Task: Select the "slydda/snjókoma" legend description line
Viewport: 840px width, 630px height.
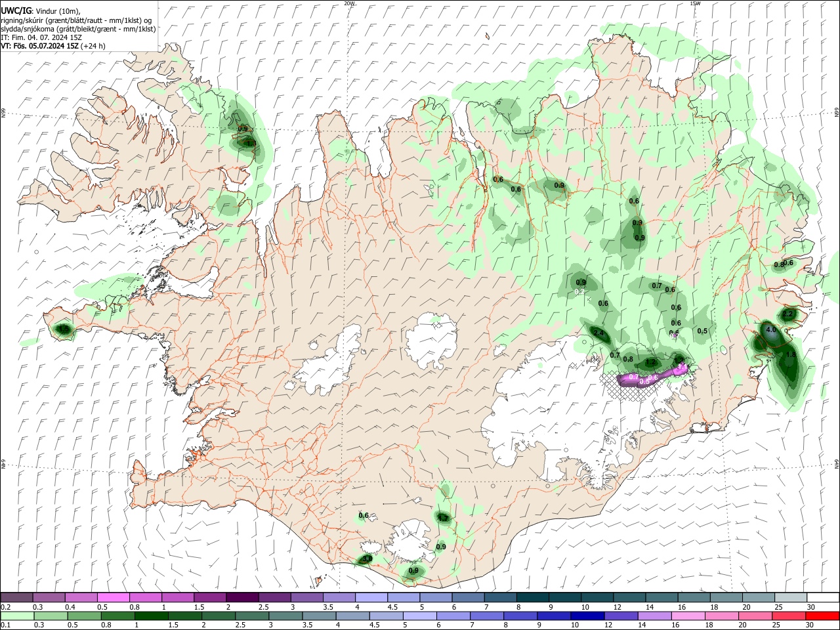Action: click(x=79, y=29)
